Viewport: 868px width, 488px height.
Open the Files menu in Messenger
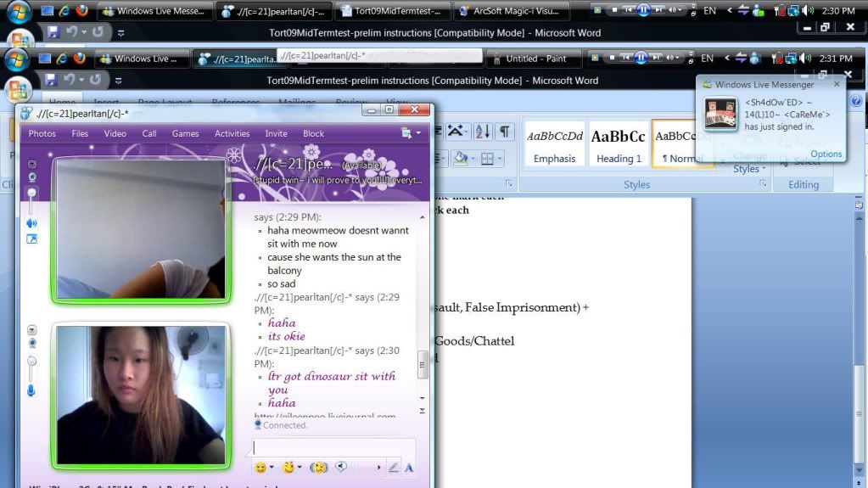coord(80,133)
